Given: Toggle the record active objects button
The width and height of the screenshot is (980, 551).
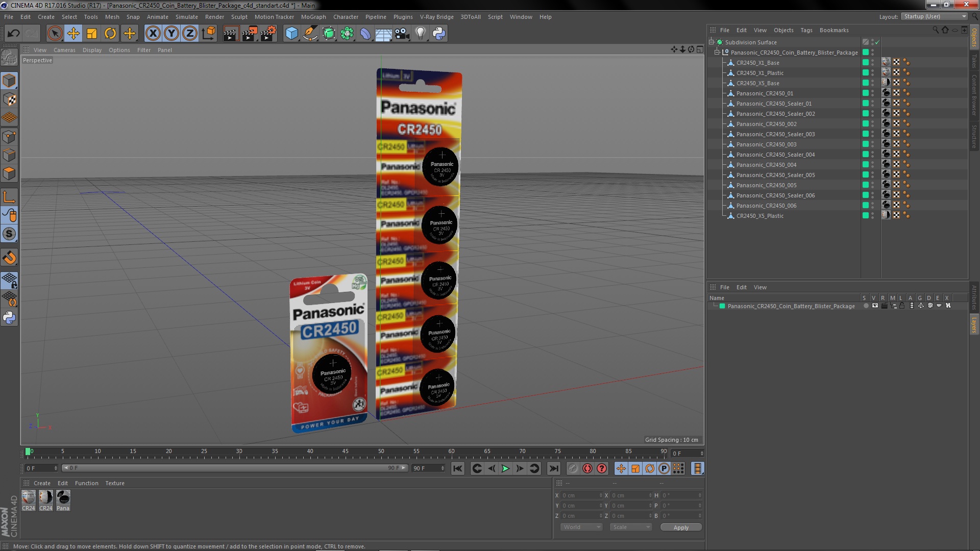Looking at the screenshot, I should coord(573,468).
